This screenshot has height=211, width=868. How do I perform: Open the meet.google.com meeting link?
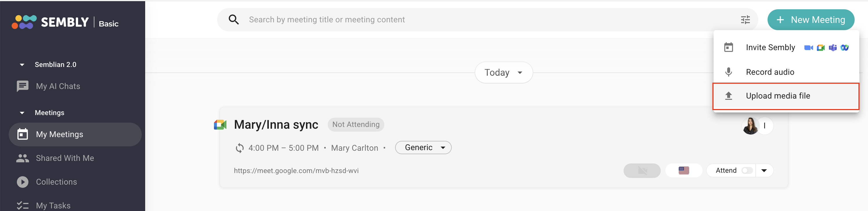[296, 171]
